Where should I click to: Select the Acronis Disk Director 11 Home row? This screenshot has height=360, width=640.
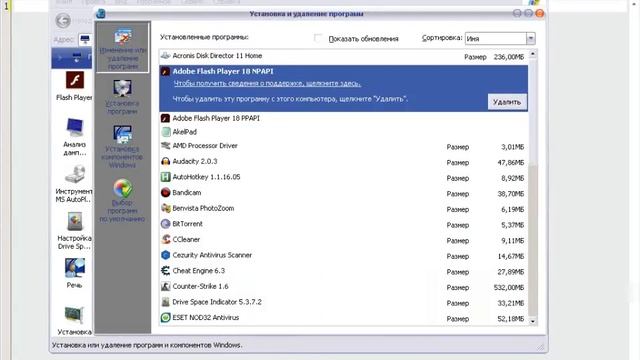click(x=343, y=56)
